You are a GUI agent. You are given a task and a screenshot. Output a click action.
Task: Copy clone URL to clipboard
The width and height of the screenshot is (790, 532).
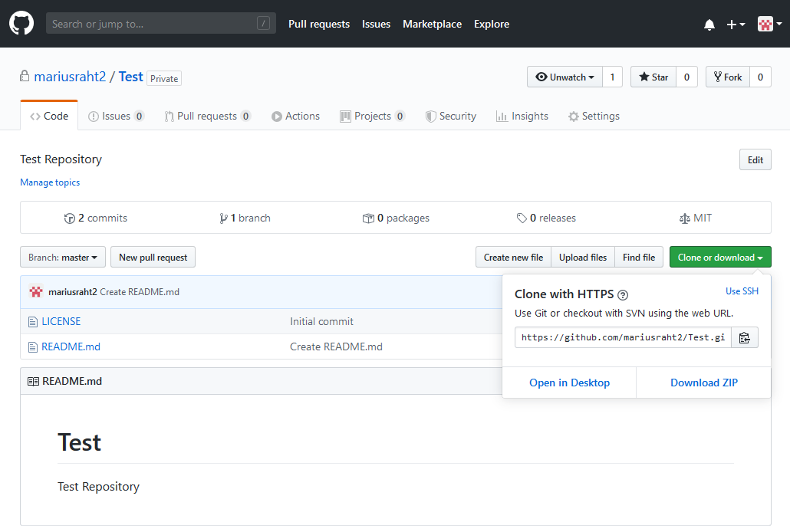745,337
